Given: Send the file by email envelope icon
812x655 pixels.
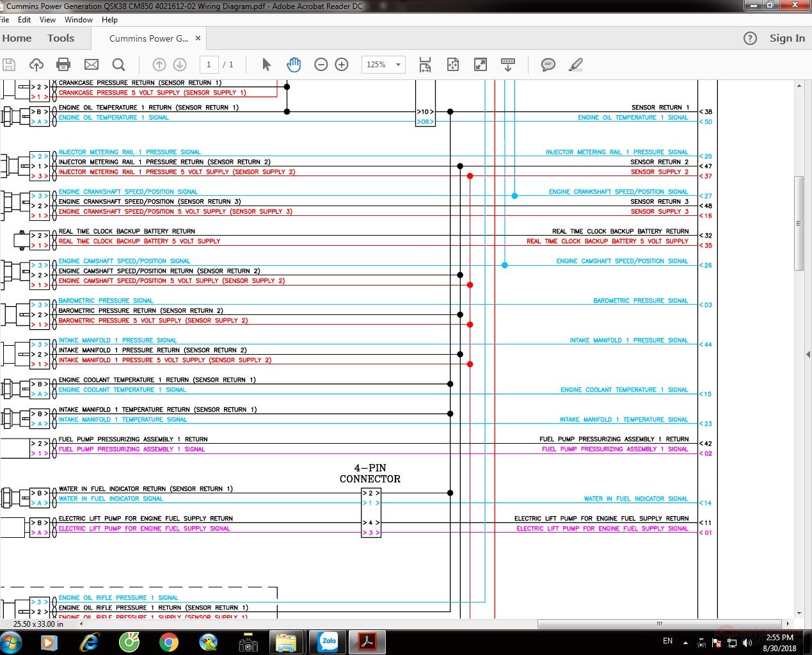Looking at the screenshot, I should [92, 65].
